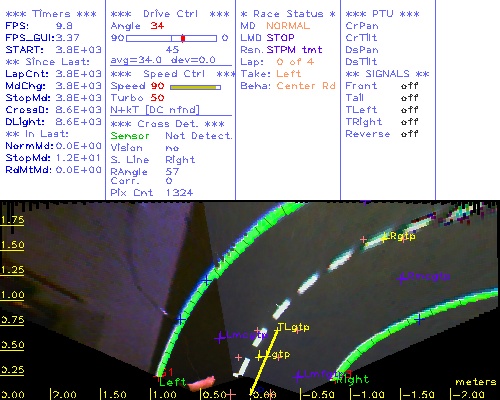Click the NORMAL mode value
The image size is (500, 400).
pyautogui.click(x=288, y=26)
